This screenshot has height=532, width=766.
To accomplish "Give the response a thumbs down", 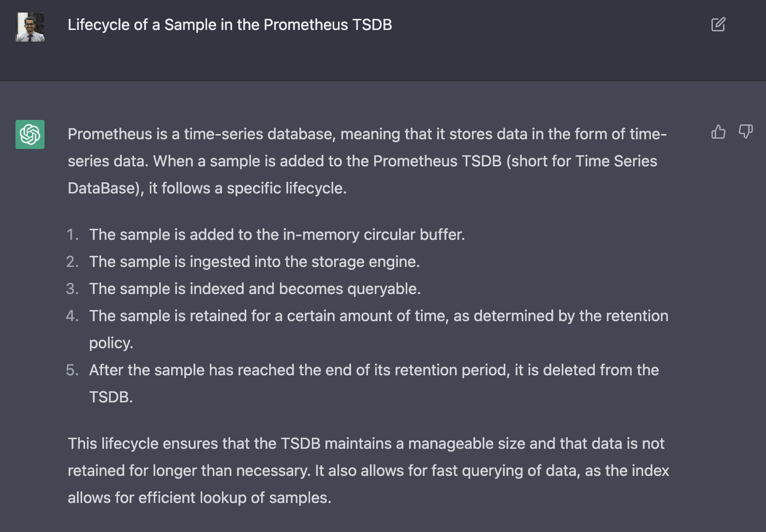I will (x=745, y=132).
